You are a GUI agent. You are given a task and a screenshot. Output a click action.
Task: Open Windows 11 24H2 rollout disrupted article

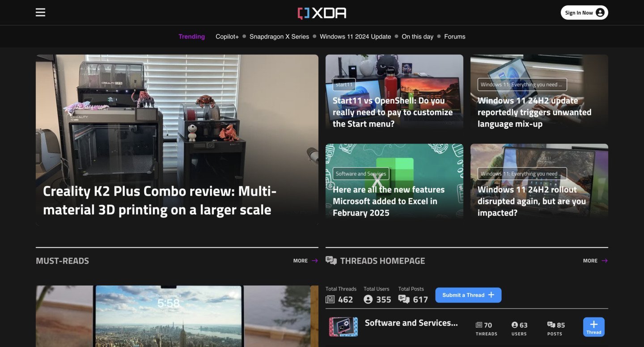[x=532, y=201]
